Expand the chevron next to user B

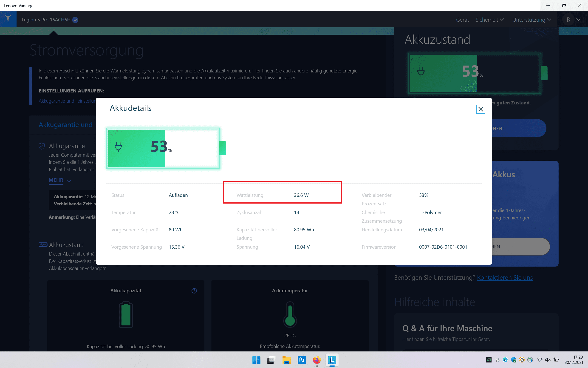click(579, 20)
